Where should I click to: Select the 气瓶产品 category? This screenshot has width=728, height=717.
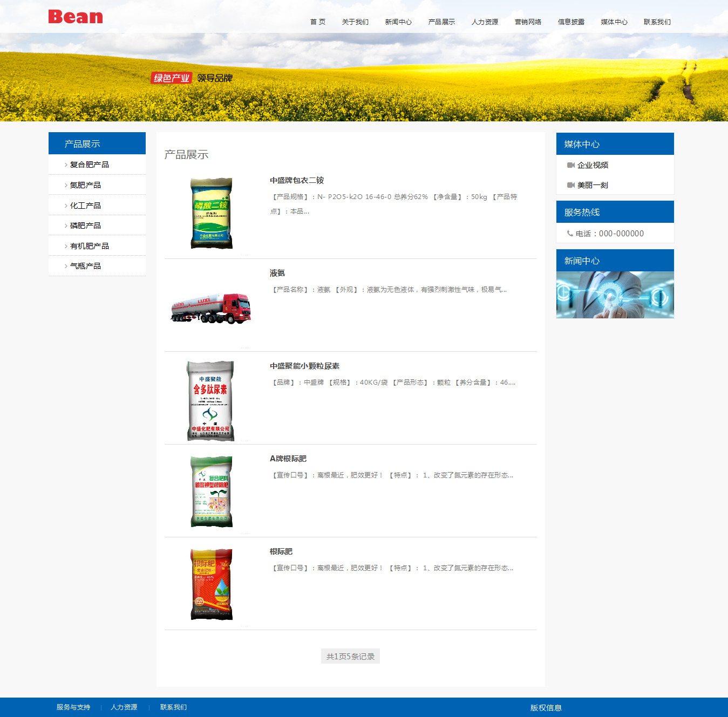85,266
